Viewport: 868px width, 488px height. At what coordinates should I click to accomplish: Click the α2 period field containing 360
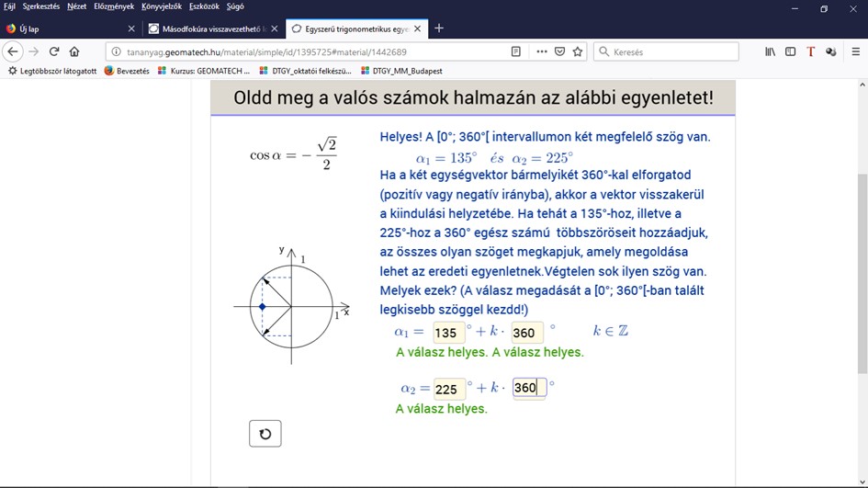coord(529,387)
